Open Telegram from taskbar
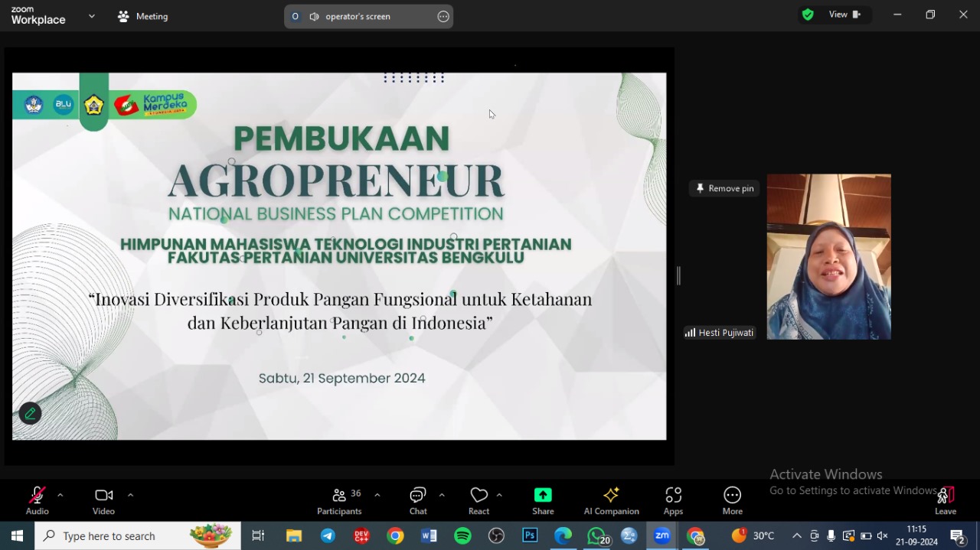This screenshot has height=550, width=980. tap(328, 535)
